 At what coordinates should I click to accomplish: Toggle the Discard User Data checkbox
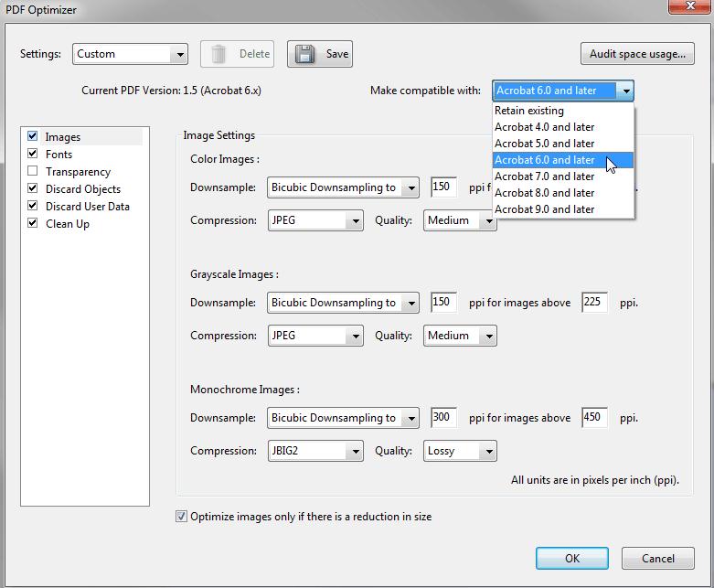[32, 206]
